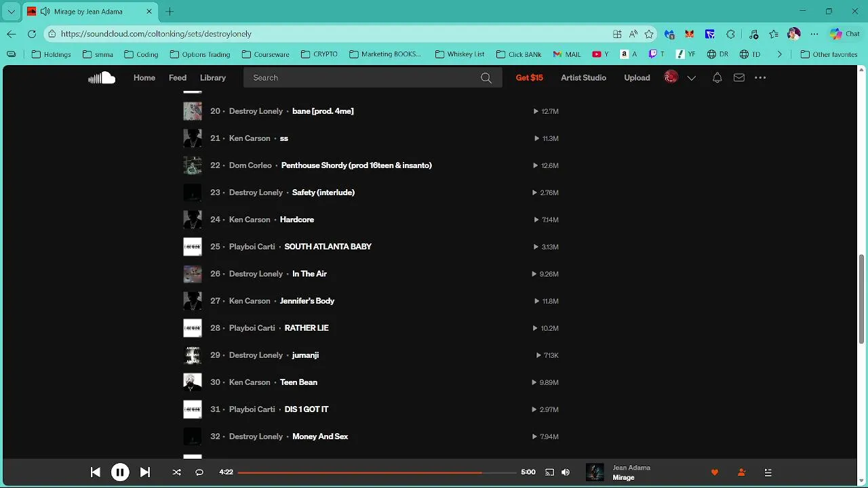Screen dimensions: 868x488
Task: Toggle repeat in player bar
Action: (199, 472)
